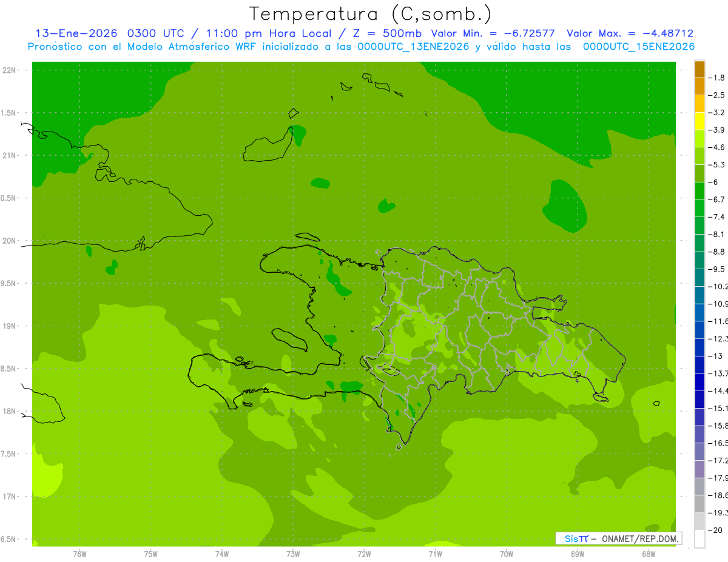Click the '-20' color scale value
The image size is (728, 562).
pos(716,530)
